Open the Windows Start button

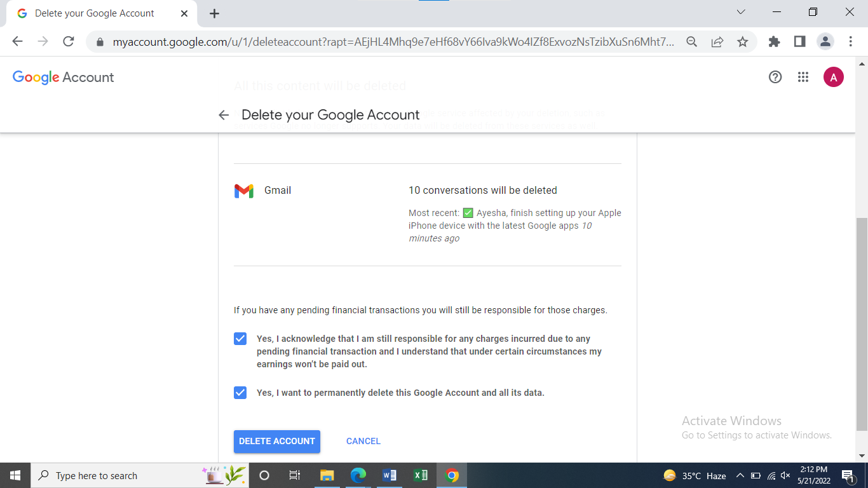[x=15, y=475]
